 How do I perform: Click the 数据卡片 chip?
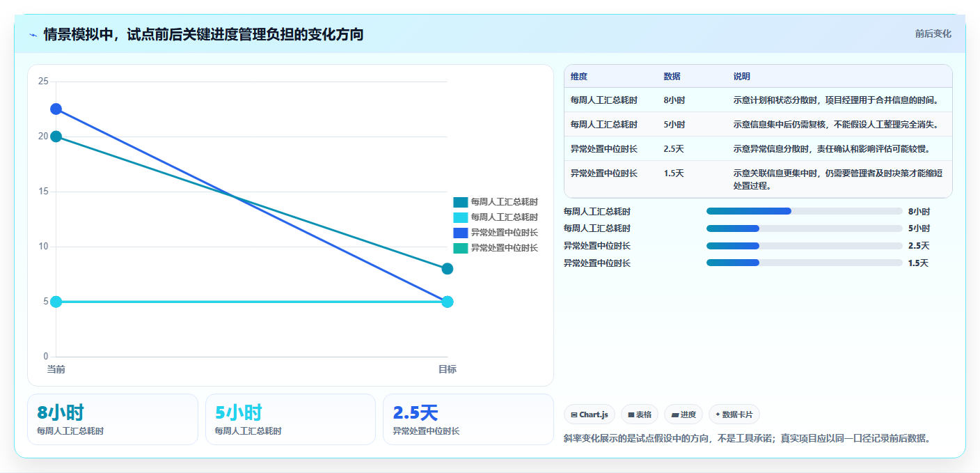pos(734,414)
